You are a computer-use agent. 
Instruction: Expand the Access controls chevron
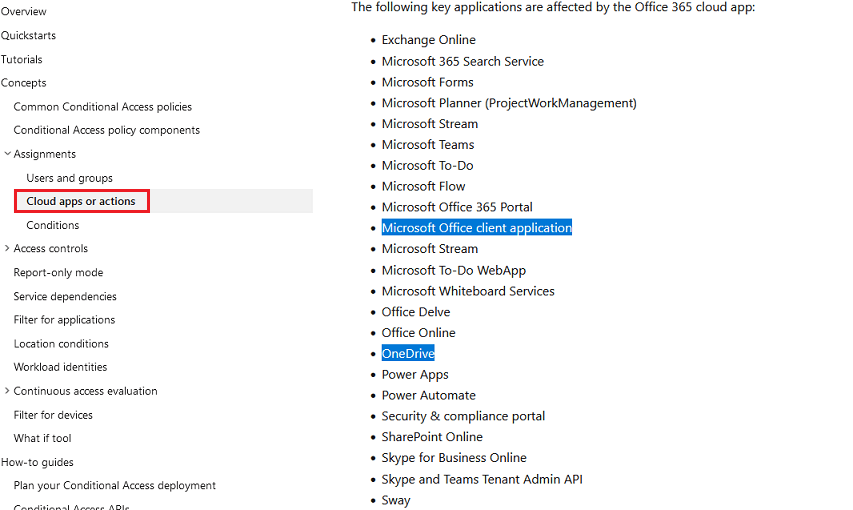click(x=7, y=248)
